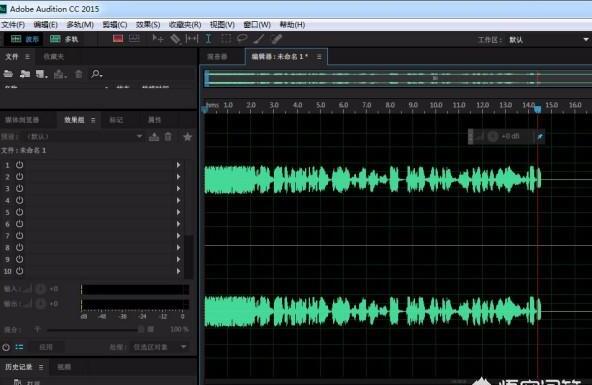The image size is (592, 385).
Task: Toggle power for effect slot 5
Action: (20, 212)
